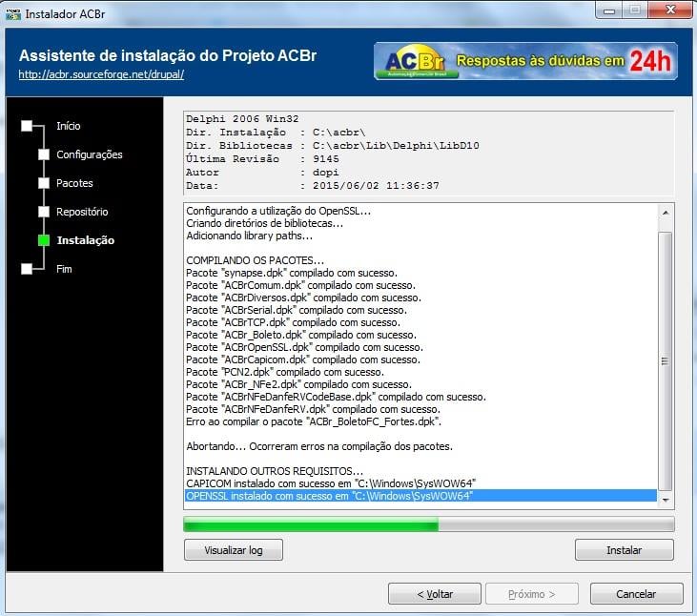Click the Delphi 2006 Win32 info text
This screenshot has height=616, width=697.
coord(242,118)
